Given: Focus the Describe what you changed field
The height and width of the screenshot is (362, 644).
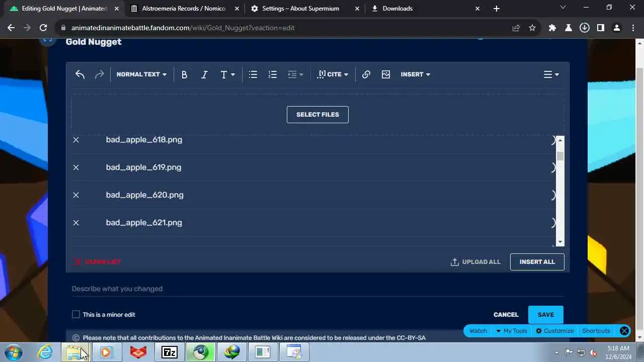Looking at the screenshot, I should point(317,289).
